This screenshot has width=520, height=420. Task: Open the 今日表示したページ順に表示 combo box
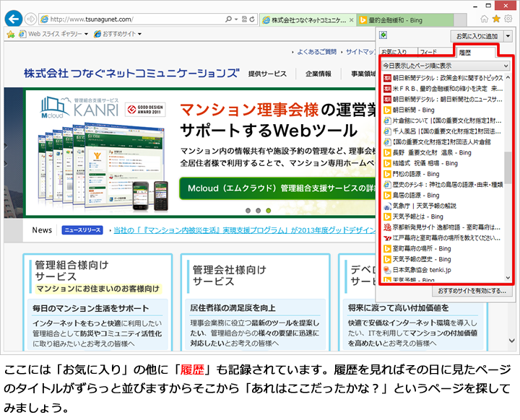coord(446,66)
